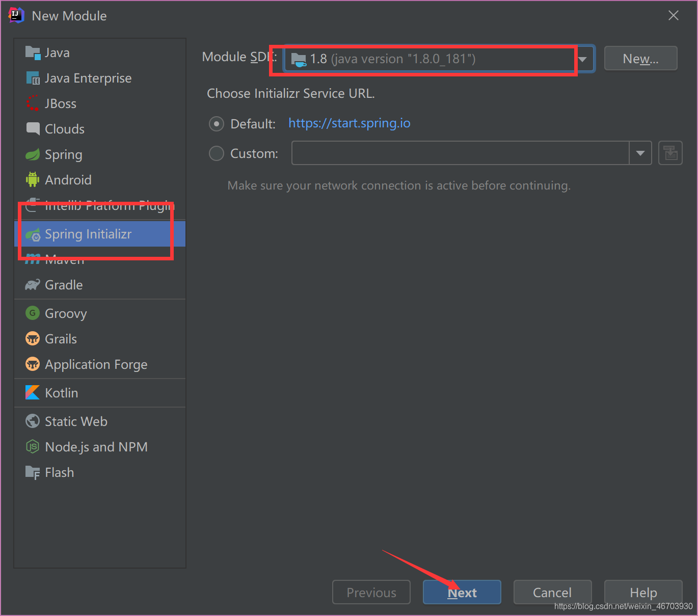This screenshot has height=616, width=698.
Task: Click the JBoss red dotted icon
Action: [x=33, y=103]
